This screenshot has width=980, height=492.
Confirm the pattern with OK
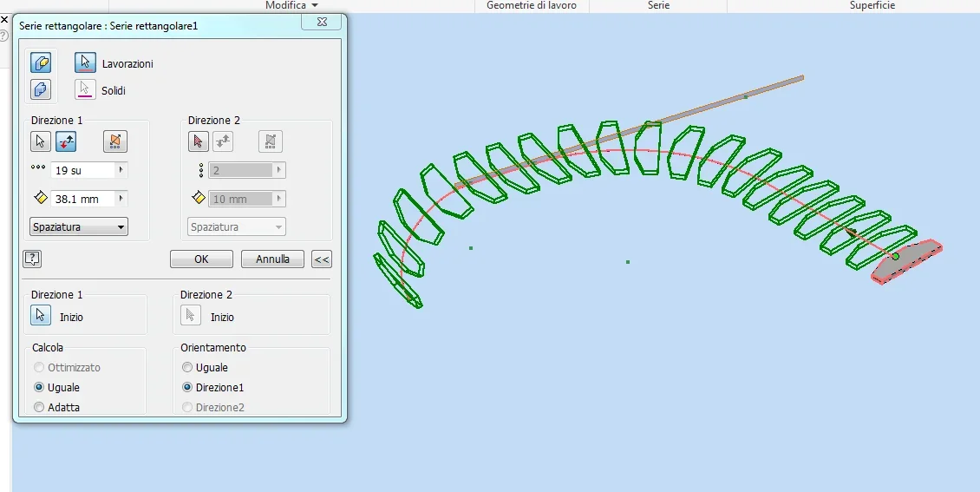pyautogui.click(x=201, y=259)
